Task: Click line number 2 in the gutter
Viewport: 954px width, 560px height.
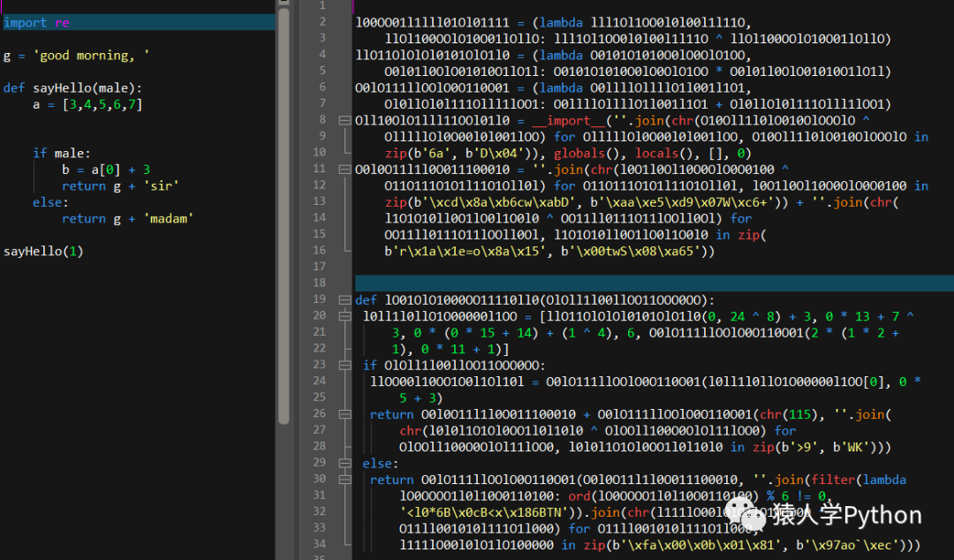Action: tap(322, 22)
